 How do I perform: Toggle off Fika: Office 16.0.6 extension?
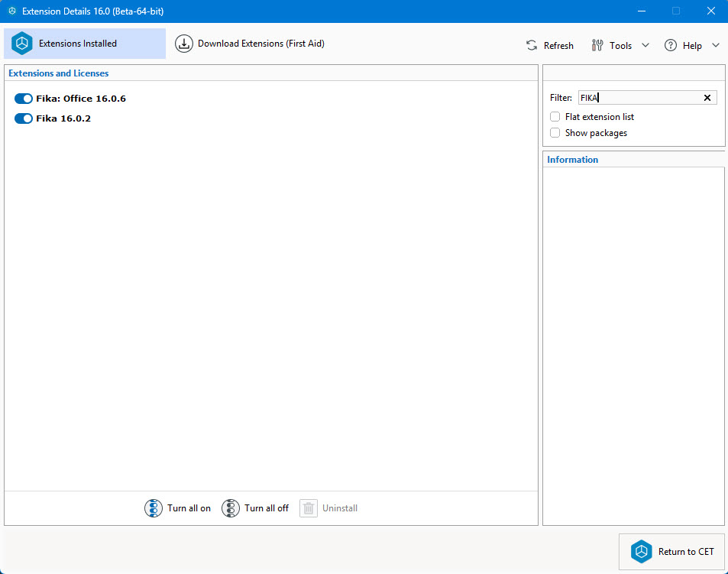(23, 99)
